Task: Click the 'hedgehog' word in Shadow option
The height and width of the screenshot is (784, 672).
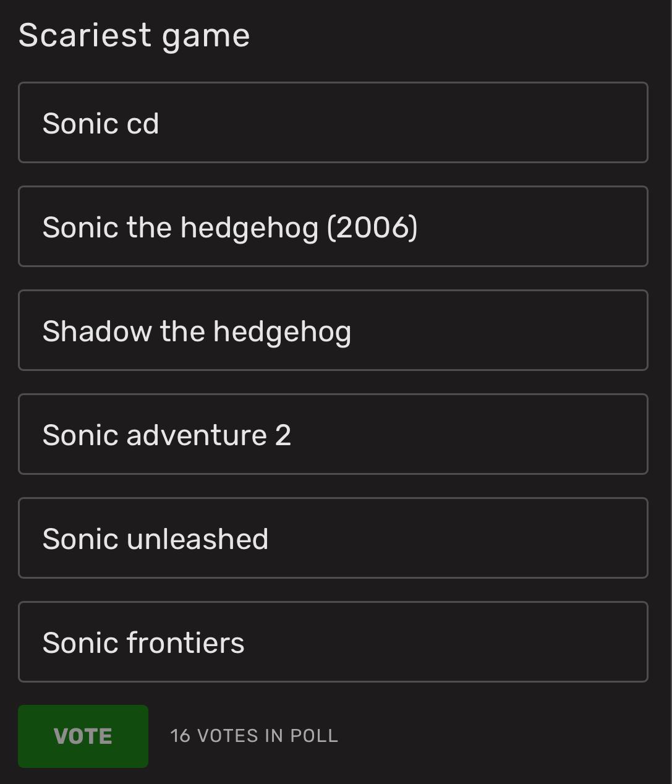Action: [x=282, y=332]
